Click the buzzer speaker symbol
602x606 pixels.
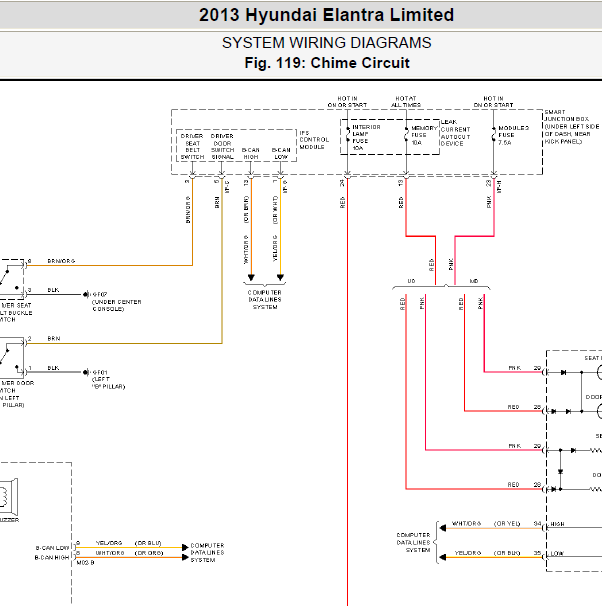pos(9,497)
